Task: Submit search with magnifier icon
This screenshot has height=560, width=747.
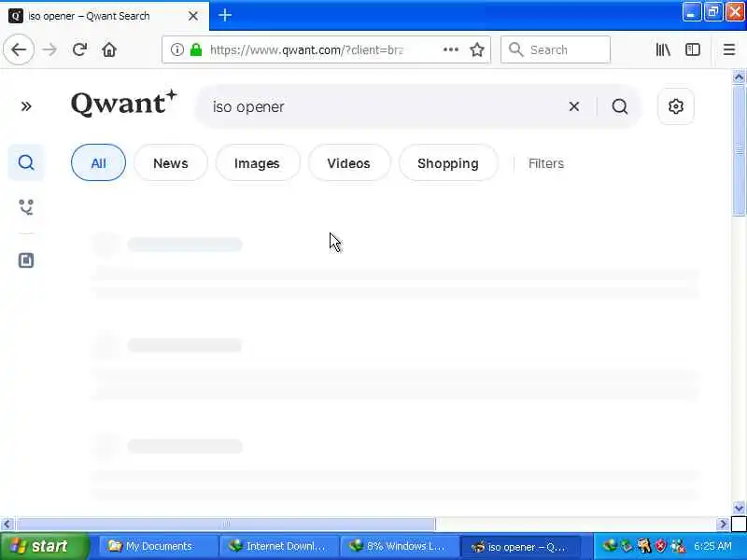Action: point(619,106)
